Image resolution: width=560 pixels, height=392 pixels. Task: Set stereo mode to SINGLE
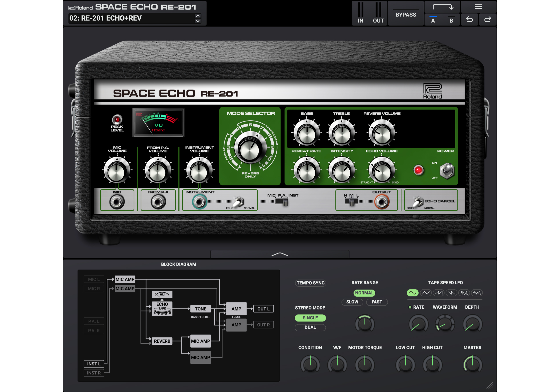pos(310,318)
